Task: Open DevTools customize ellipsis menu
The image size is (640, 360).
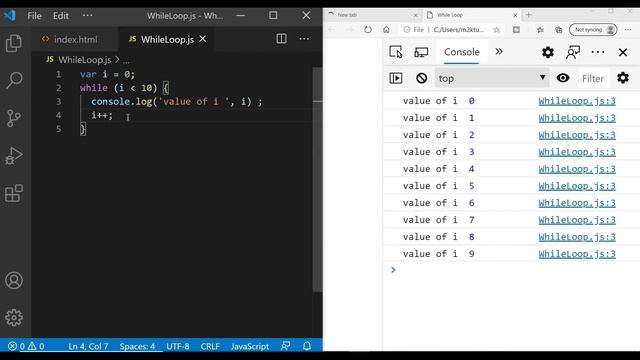Action: click(x=598, y=52)
